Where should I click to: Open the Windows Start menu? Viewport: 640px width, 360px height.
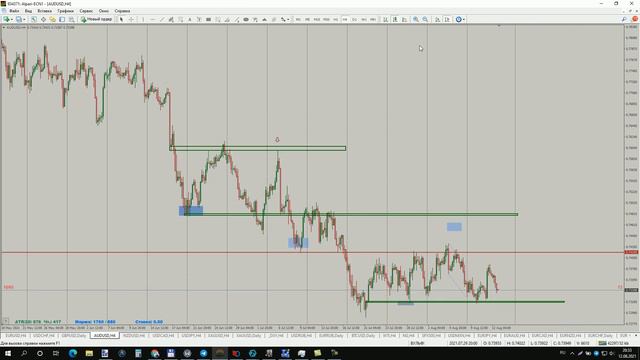[x=8, y=353]
